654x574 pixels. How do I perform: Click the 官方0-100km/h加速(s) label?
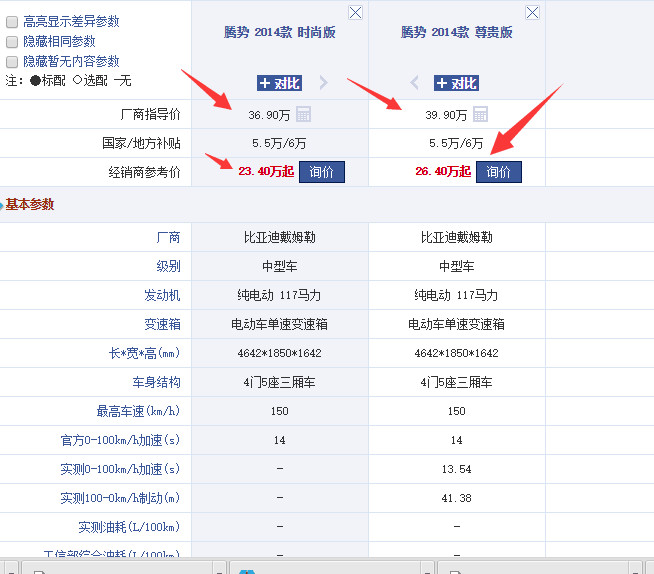point(121,440)
